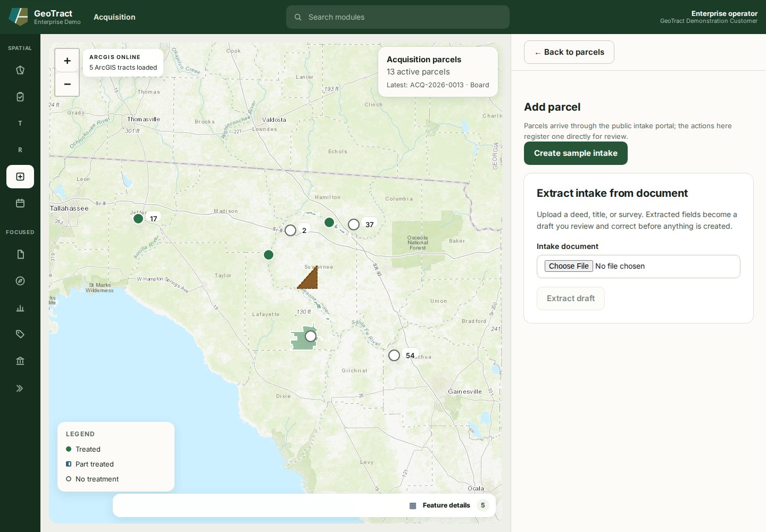Select the marker on green Lafayette tract
The height and width of the screenshot is (532, 766).
(311, 336)
